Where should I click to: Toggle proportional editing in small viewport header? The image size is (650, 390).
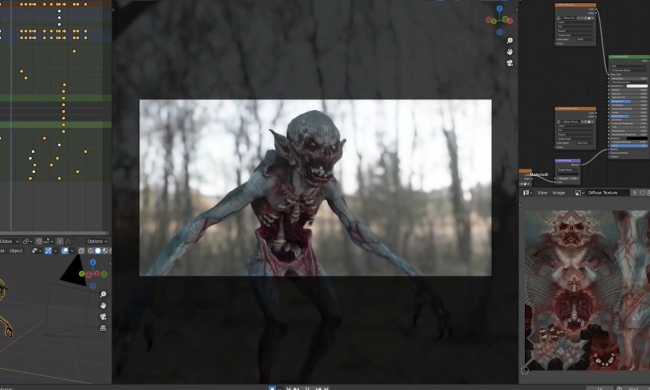[x=60, y=241]
